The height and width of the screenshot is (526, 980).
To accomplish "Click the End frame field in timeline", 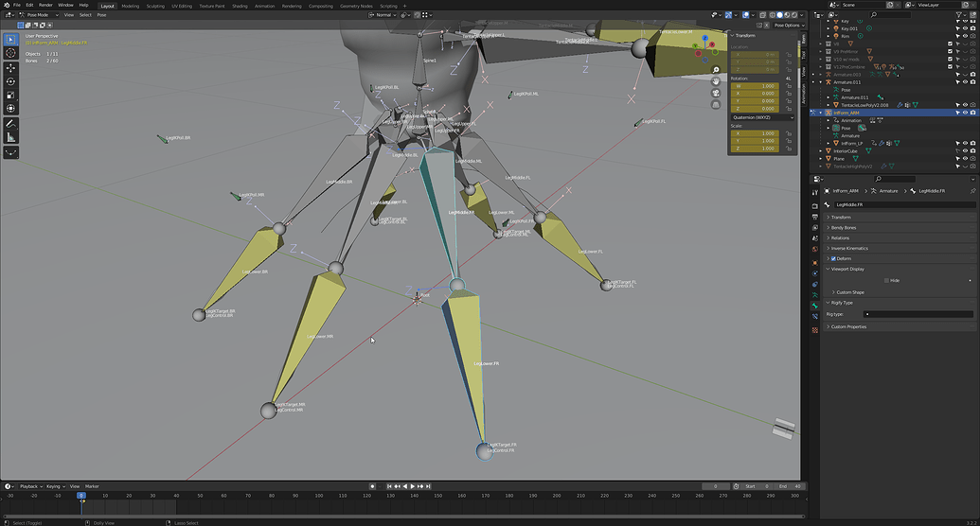I will point(790,486).
